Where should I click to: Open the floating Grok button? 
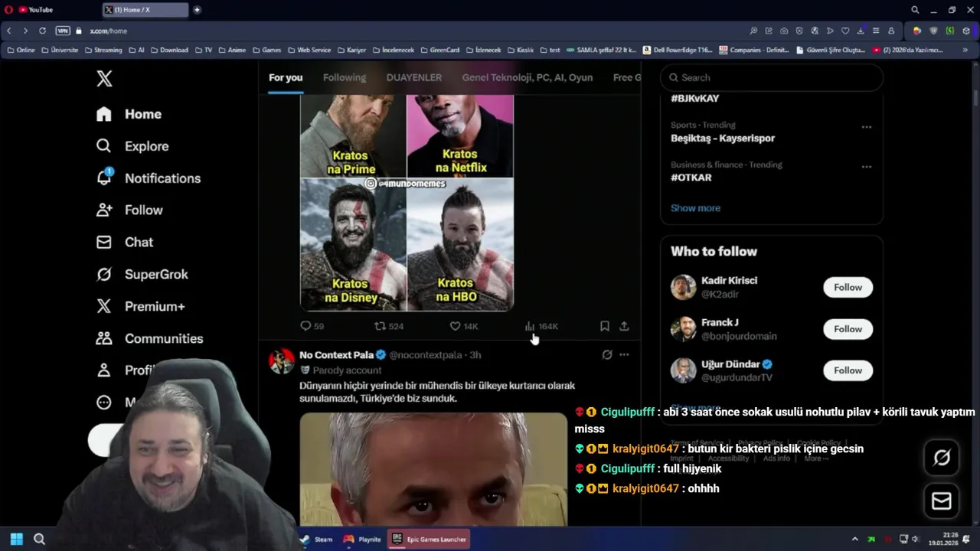coord(941,458)
